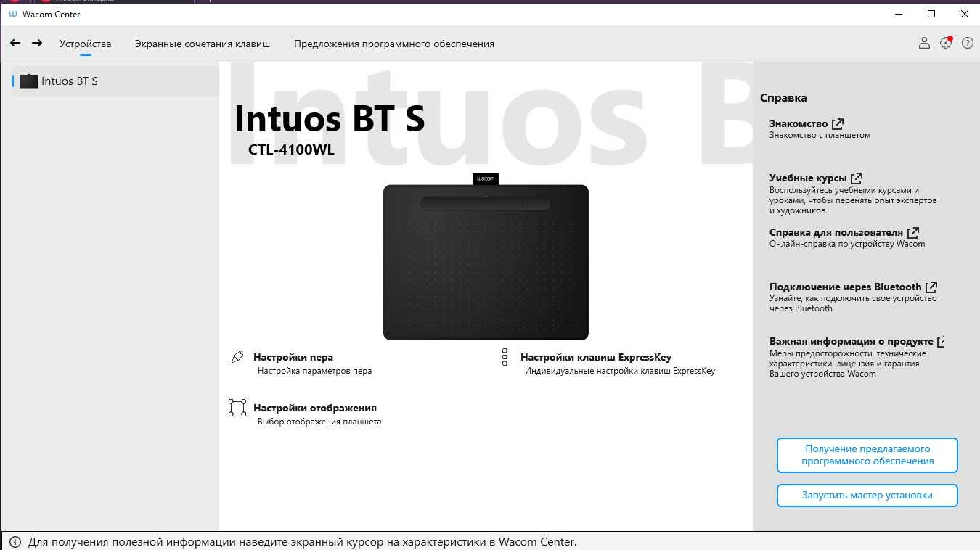
Task: Open Настройки пера settings
Action: coord(293,357)
